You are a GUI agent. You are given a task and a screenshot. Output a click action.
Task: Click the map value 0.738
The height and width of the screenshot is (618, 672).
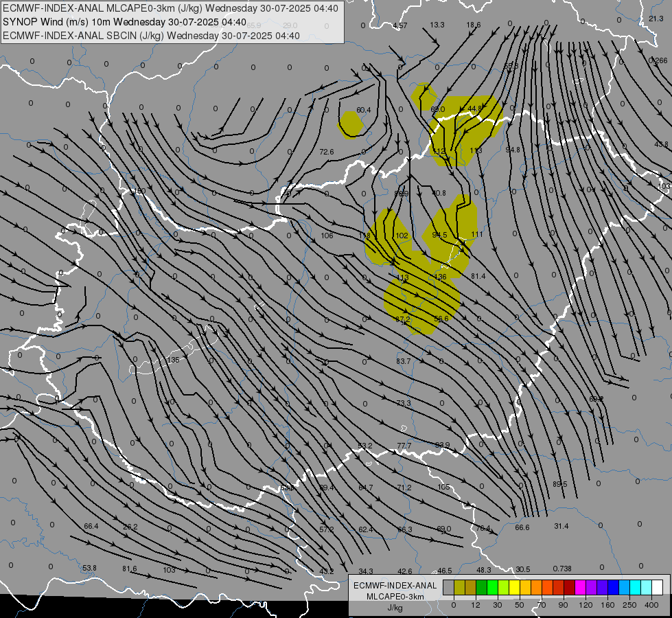562,569
